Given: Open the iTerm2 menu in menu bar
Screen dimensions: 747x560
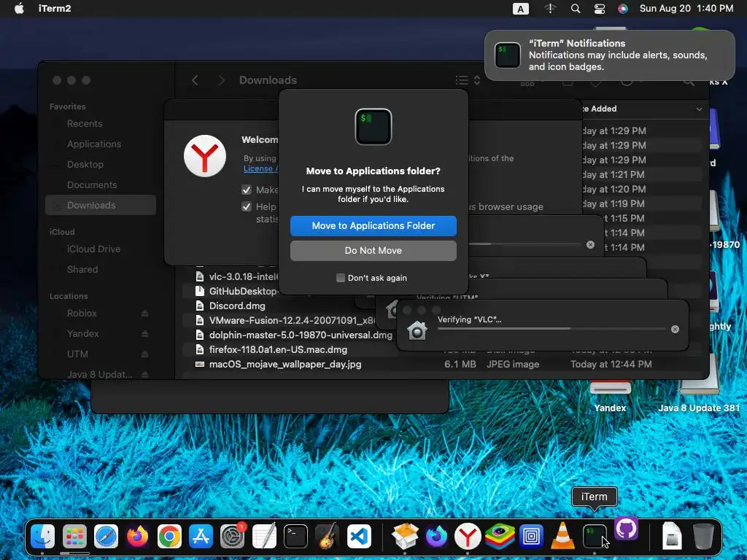Looking at the screenshot, I should pos(55,9).
